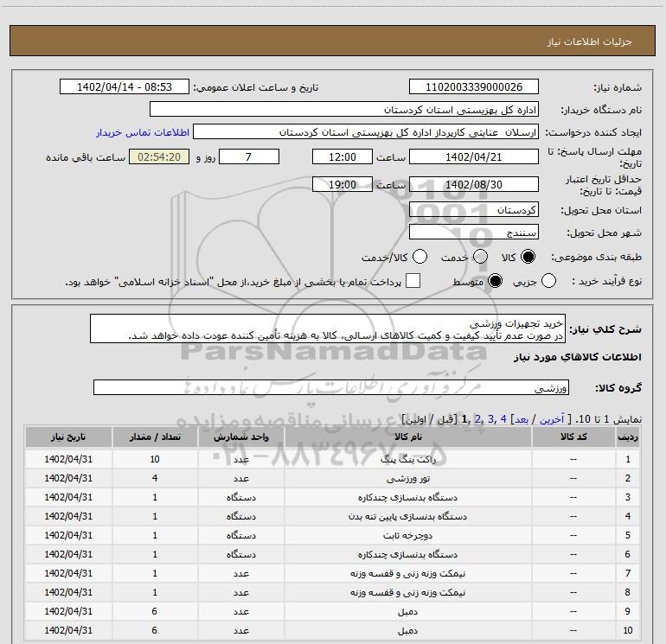The width and height of the screenshot is (666, 644).
Task: Click the buyer organization name field
Action: tap(344, 110)
